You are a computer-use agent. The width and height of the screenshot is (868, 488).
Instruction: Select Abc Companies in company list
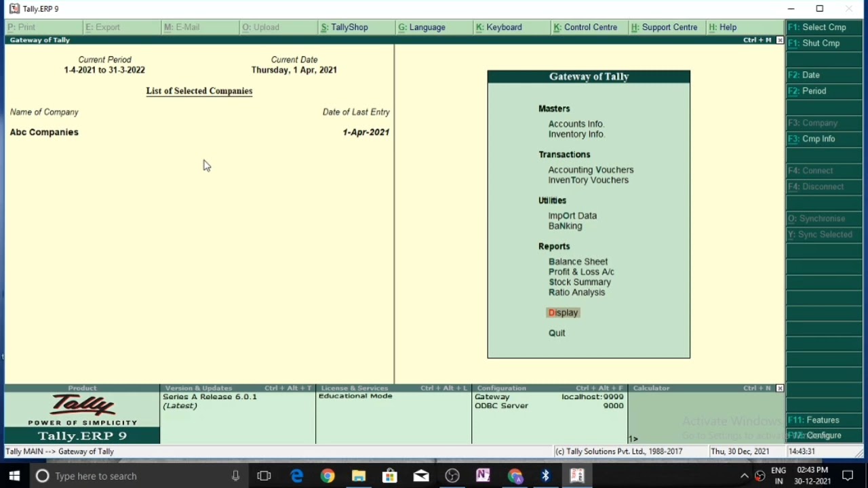(44, 132)
